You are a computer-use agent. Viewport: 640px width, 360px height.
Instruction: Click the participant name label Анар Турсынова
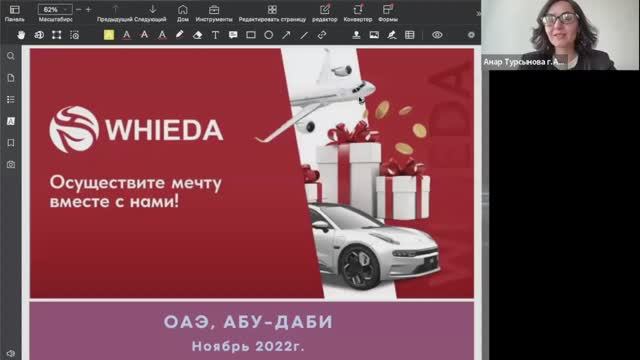point(524,62)
